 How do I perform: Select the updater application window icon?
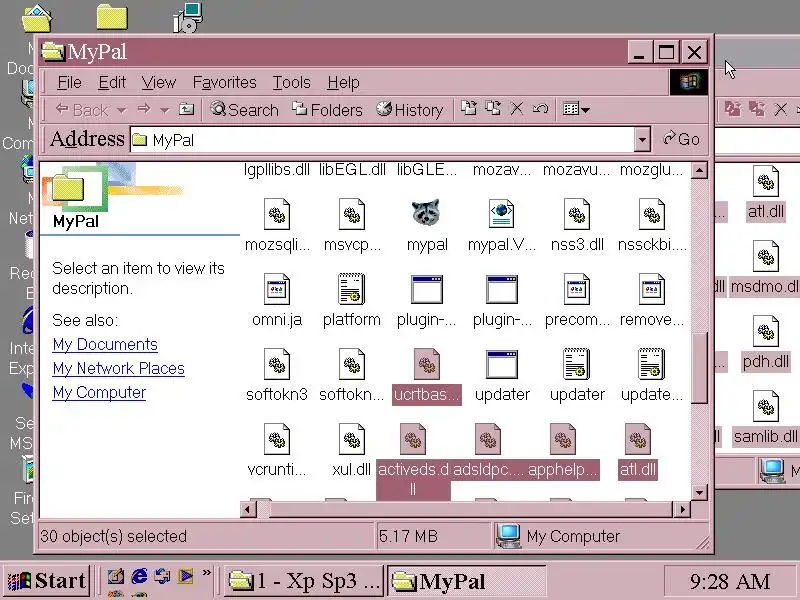(x=502, y=364)
